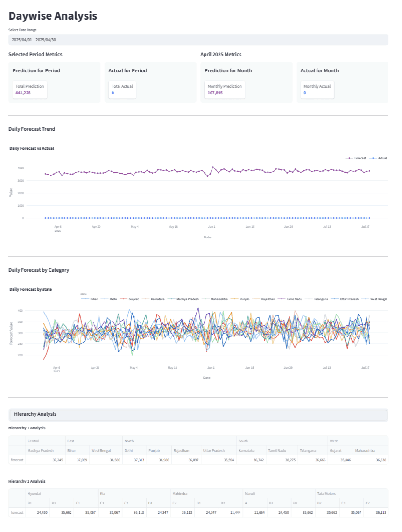Click the Total Prediction metric card
This screenshot has height=532, width=402.
(x=30, y=90)
